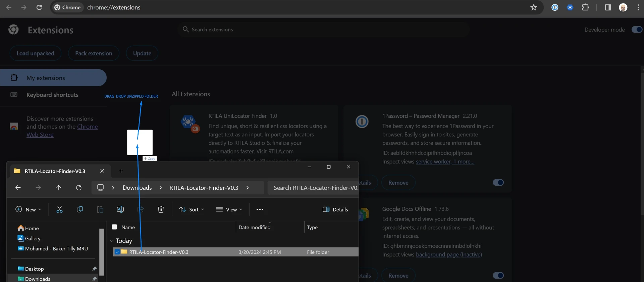This screenshot has height=282, width=644.
Task: Go back in File Explorer
Action: pyautogui.click(x=18, y=188)
